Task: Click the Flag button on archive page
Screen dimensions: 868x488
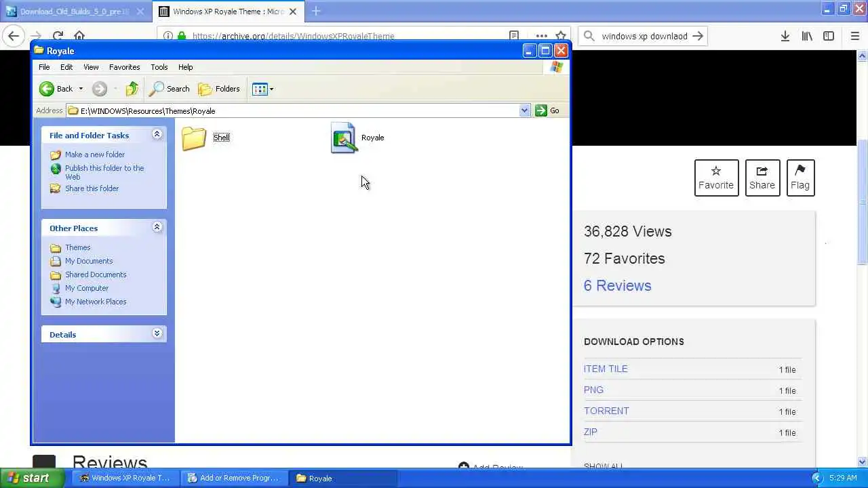Action: pos(800,178)
